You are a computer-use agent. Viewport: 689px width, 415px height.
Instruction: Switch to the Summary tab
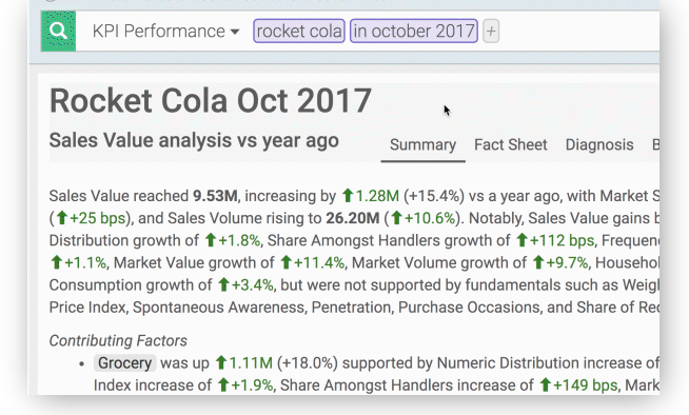point(422,145)
